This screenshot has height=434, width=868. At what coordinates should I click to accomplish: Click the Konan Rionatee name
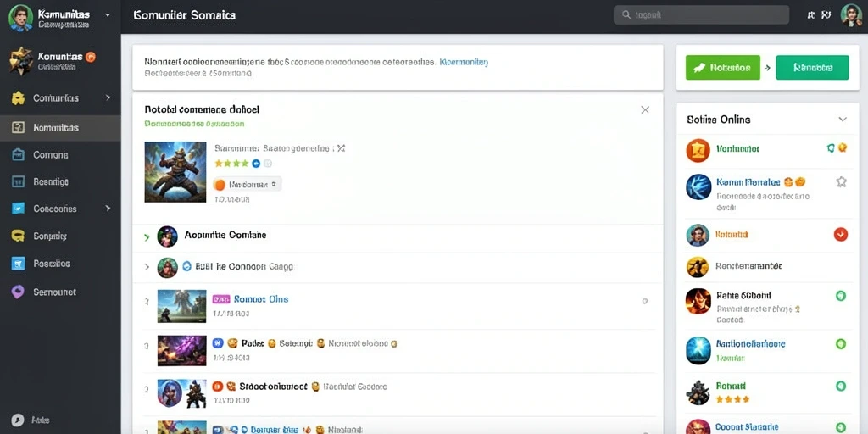pos(748,181)
